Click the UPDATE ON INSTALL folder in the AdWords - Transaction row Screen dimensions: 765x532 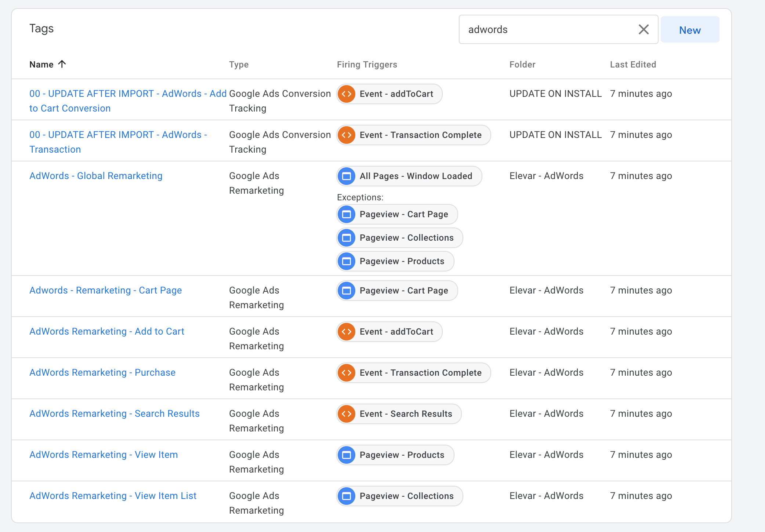coord(555,135)
